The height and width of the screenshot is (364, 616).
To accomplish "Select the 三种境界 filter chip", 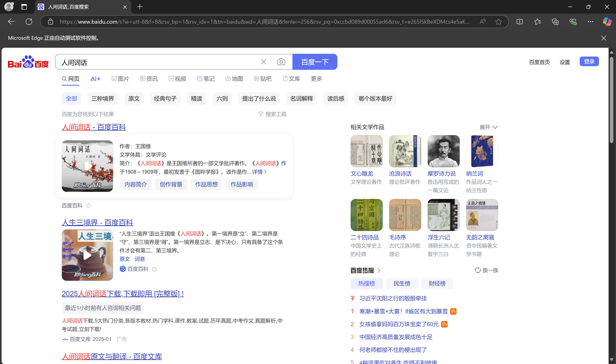I will tap(102, 99).
